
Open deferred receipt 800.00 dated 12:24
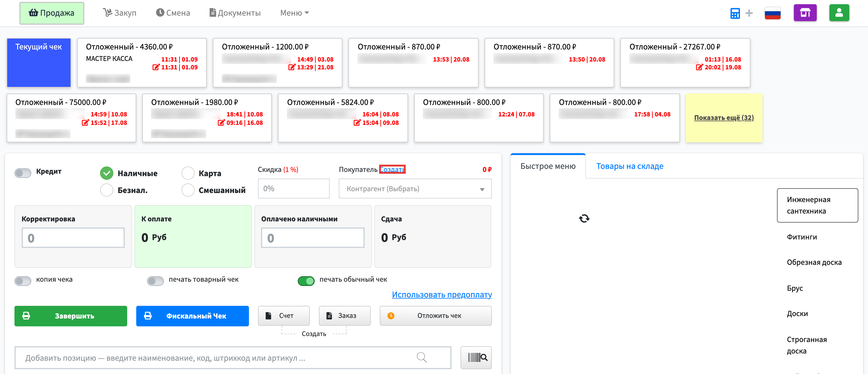click(479, 118)
